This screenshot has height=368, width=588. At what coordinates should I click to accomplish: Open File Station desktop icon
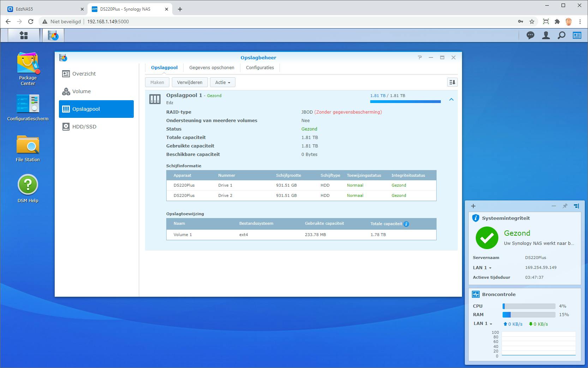28,145
